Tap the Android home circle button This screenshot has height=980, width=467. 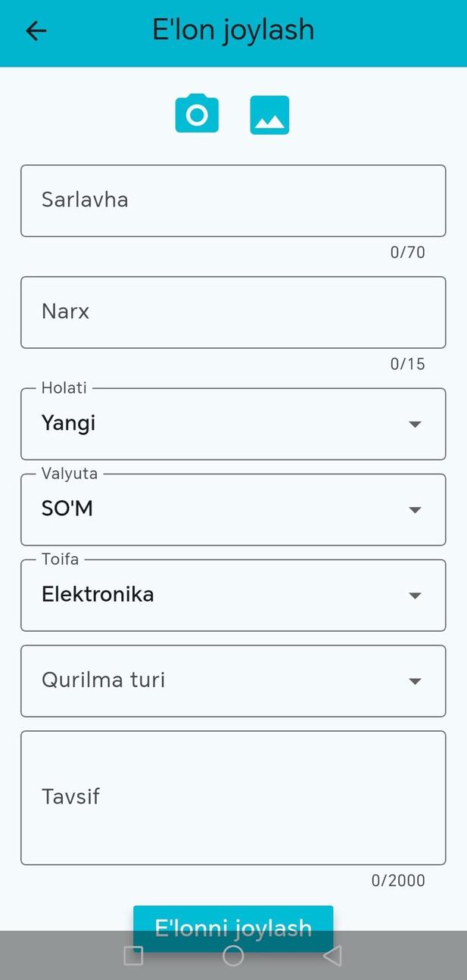coord(233,956)
